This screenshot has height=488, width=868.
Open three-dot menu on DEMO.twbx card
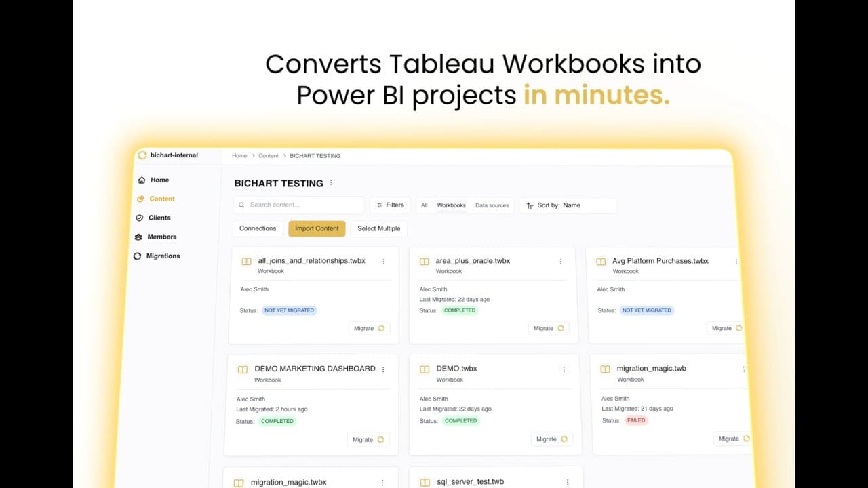pos(564,369)
